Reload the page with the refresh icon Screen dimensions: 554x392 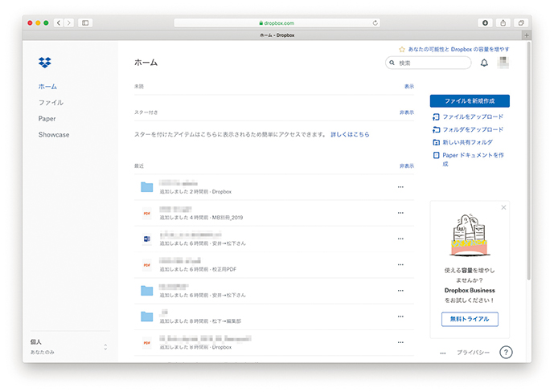[375, 22]
